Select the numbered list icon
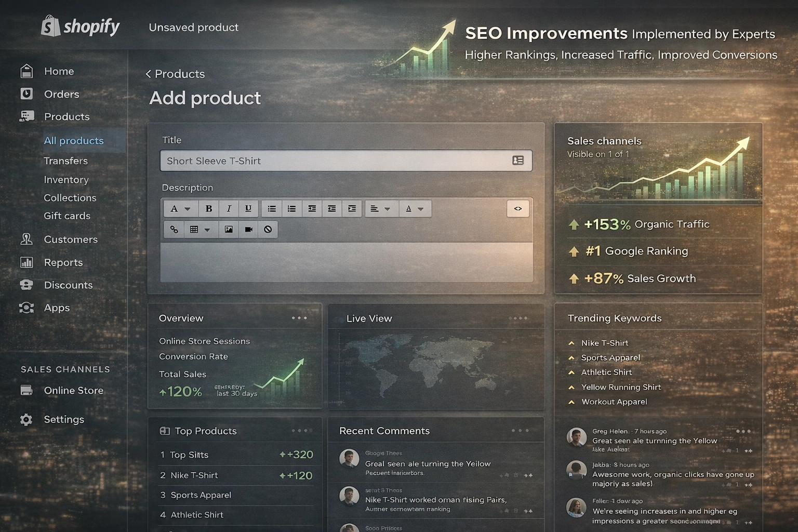 [x=291, y=209]
